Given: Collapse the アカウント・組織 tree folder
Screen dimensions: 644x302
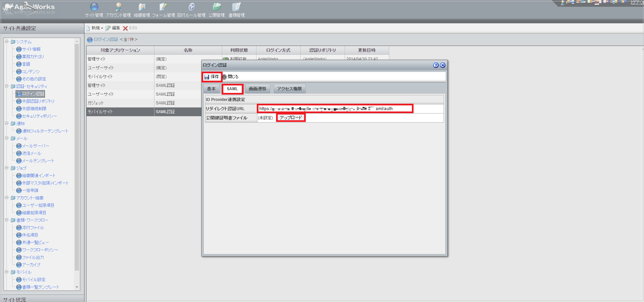Looking at the screenshot, I should [6, 198].
